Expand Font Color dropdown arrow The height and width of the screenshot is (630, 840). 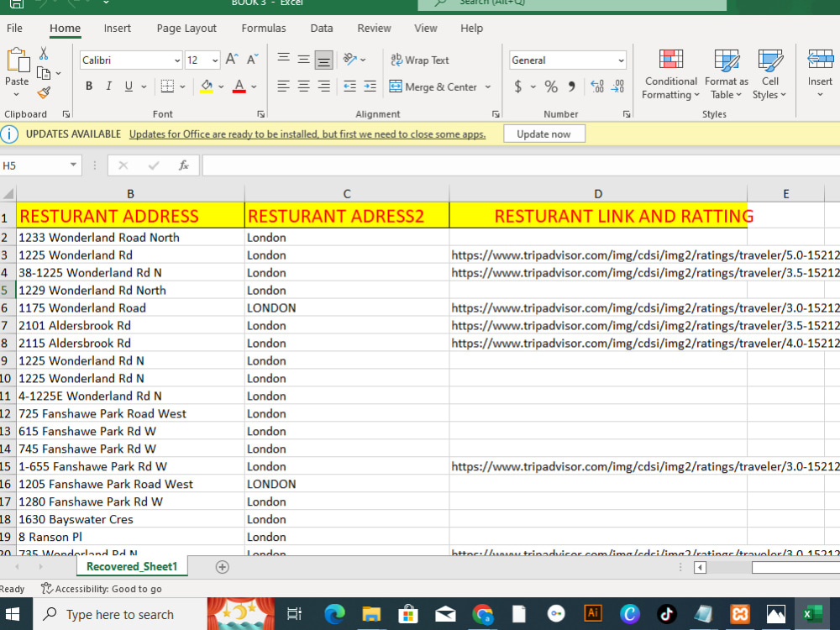click(254, 87)
